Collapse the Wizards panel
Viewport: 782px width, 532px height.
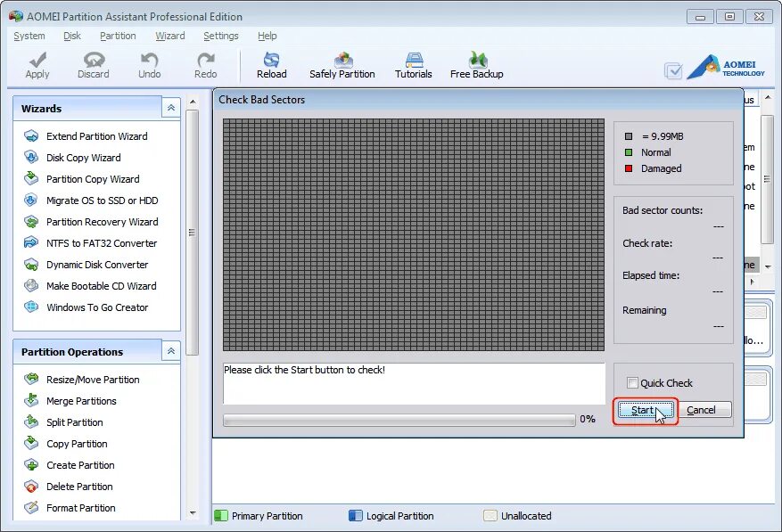(x=171, y=108)
